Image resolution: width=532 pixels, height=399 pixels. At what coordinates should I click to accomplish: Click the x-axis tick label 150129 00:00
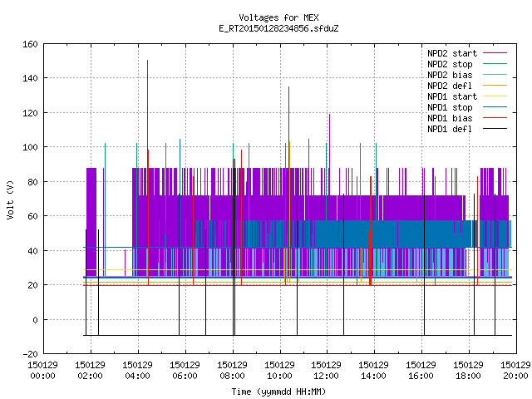tap(42, 371)
